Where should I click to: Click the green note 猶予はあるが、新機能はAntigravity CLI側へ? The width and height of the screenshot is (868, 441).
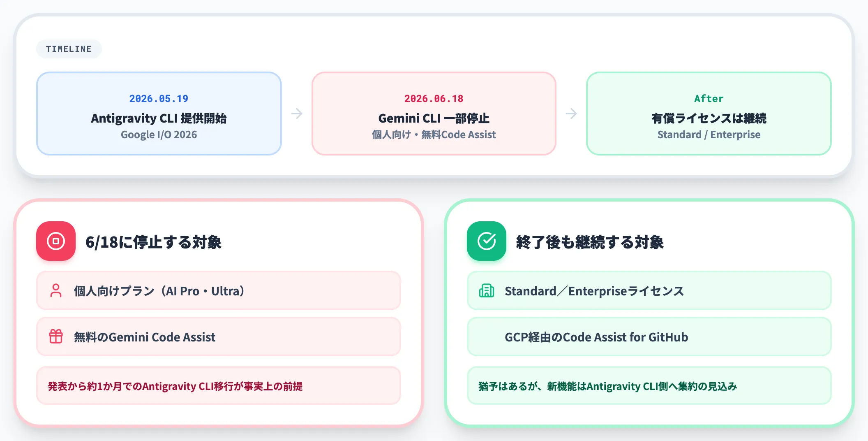pos(649,386)
